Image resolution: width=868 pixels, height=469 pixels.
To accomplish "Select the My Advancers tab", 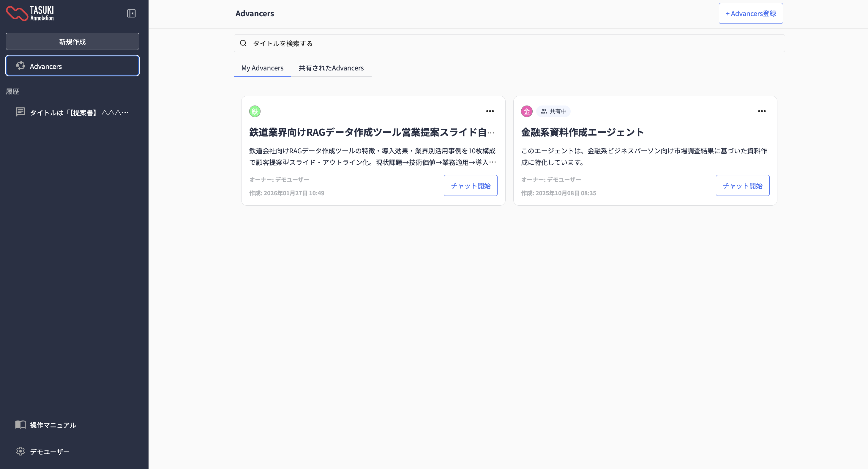I will click(x=262, y=68).
